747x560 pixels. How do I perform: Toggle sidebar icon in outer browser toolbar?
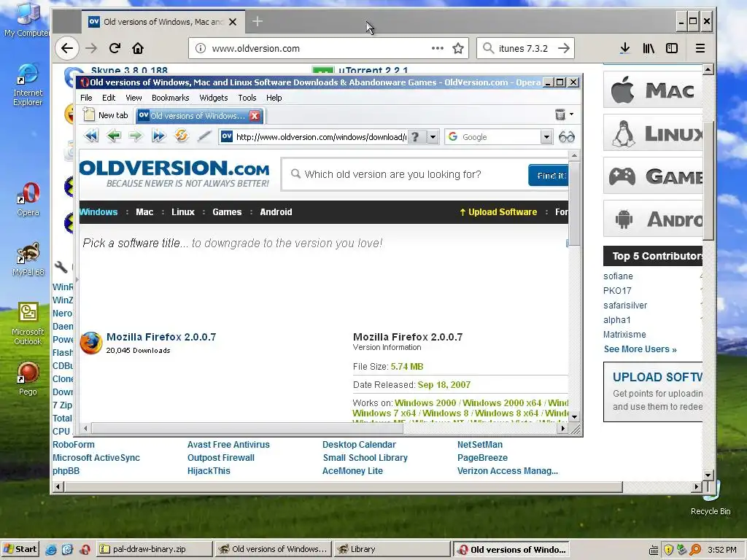672,48
